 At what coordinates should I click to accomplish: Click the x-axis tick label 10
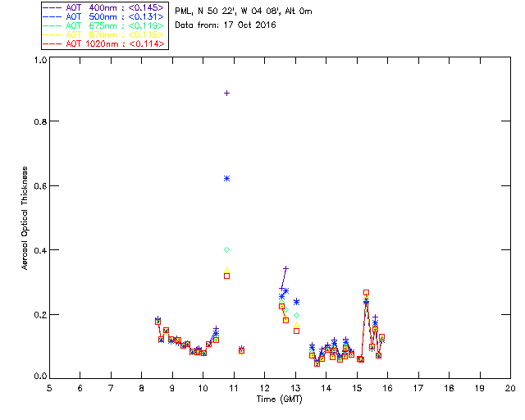pos(203,388)
